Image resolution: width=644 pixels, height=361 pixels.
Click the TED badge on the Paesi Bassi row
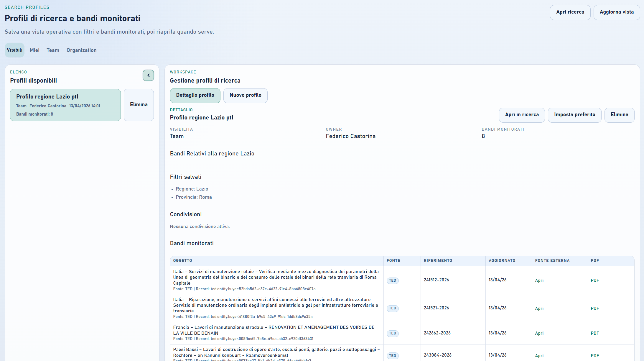coord(392,356)
